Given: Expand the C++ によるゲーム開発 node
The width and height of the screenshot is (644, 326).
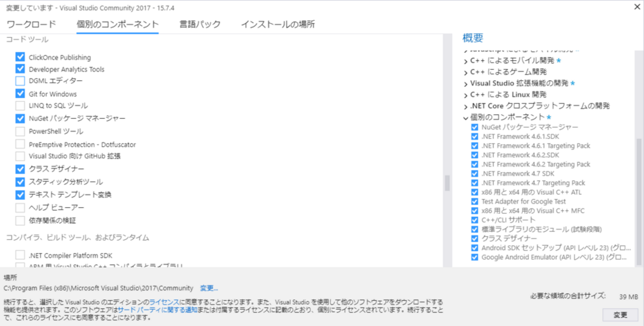Looking at the screenshot, I should coord(466,72).
